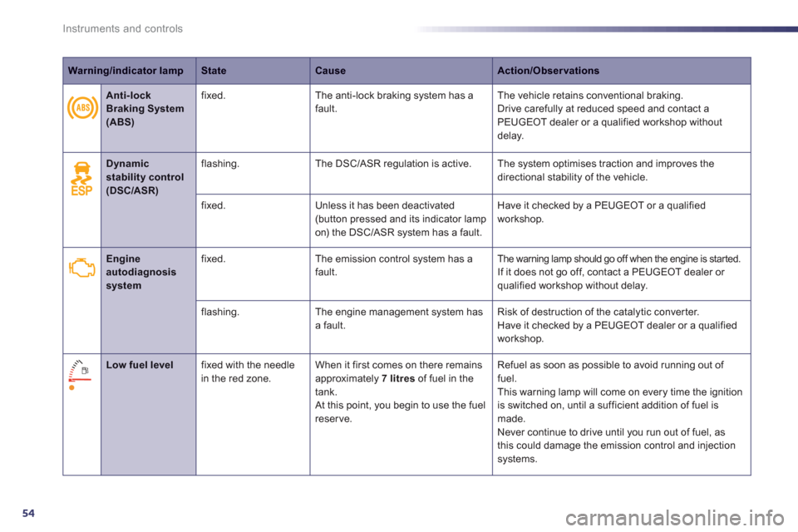The width and height of the screenshot is (798, 532).
Task: Click the ABS warning lamp icon
Action: 82,108
